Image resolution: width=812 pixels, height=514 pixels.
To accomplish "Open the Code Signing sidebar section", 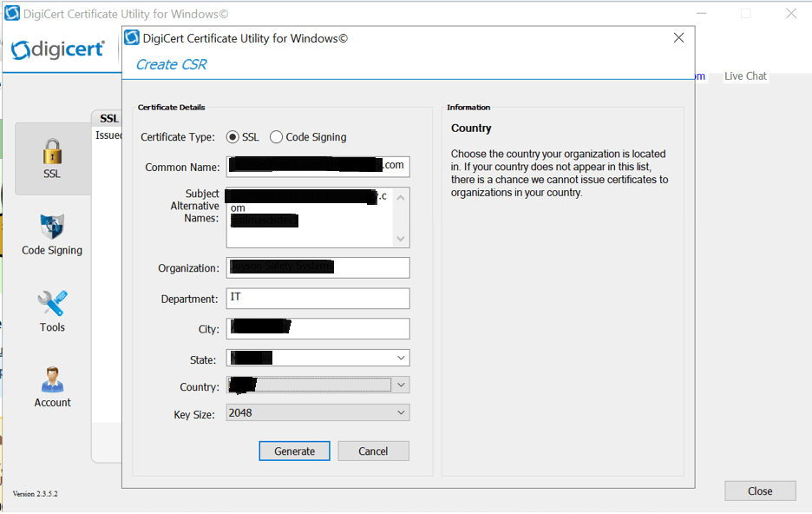I will pyautogui.click(x=52, y=234).
